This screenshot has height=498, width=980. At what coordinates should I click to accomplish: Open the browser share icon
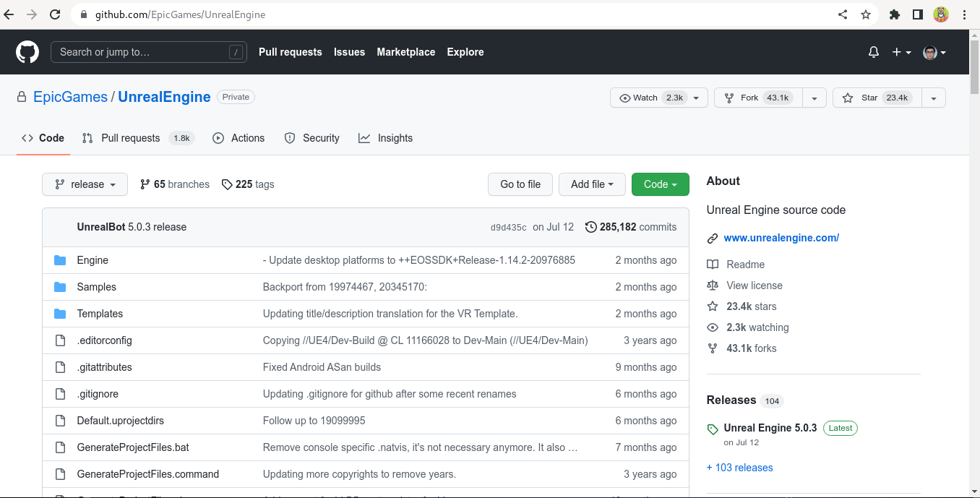(x=843, y=14)
